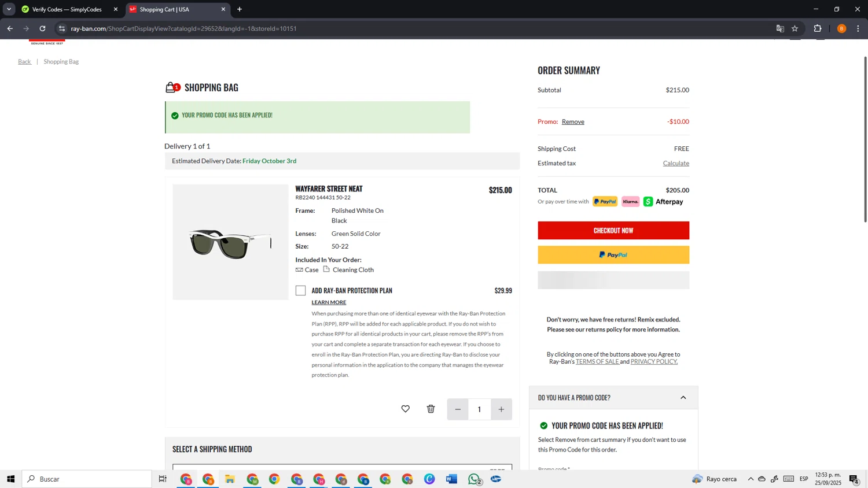The image size is (868, 488).
Task: View site information icon in address bar
Action: (62, 28)
